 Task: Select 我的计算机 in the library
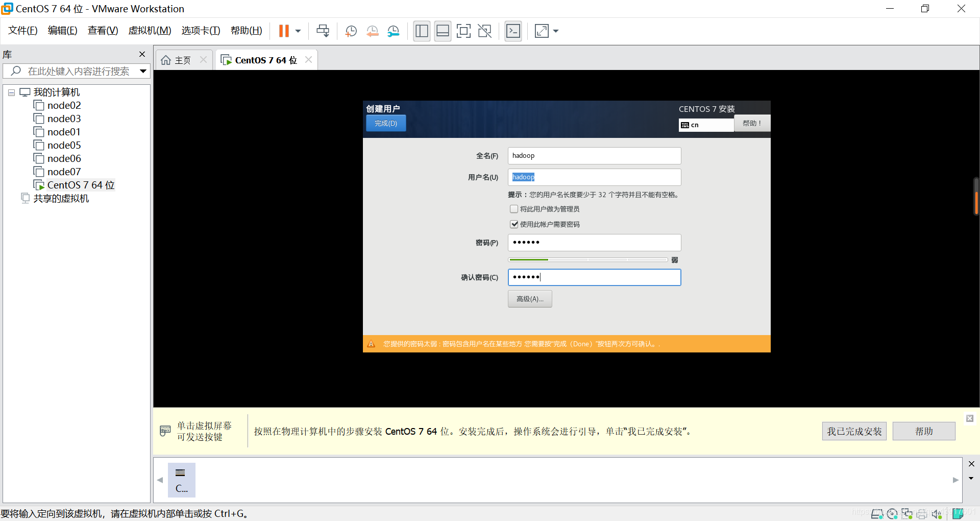[x=56, y=92]
